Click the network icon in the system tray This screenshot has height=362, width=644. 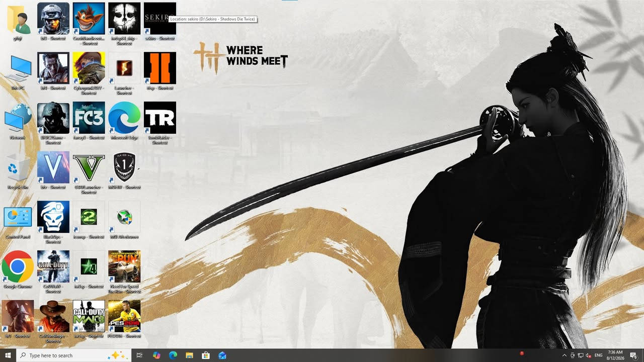[581, 355]
